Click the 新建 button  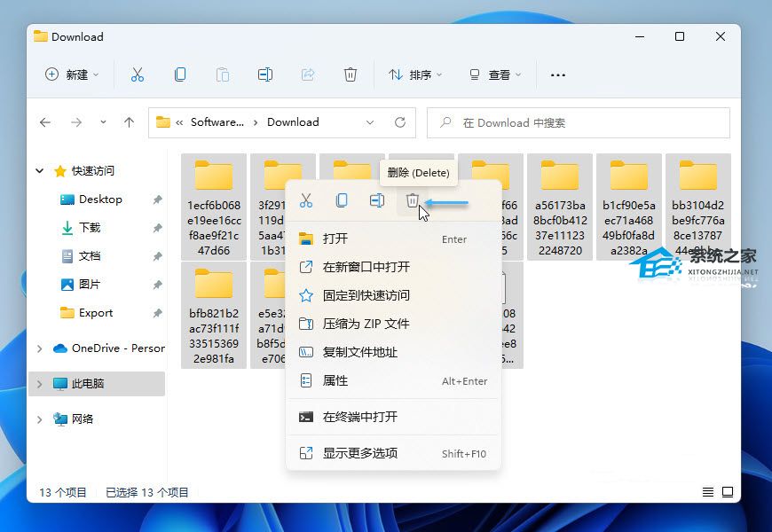pos(73,75)
